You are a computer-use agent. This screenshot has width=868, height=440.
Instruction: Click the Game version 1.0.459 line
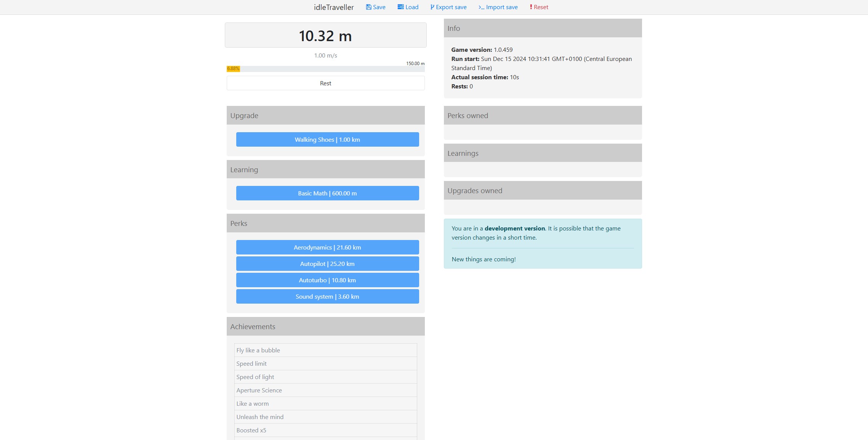pos(482,50)
